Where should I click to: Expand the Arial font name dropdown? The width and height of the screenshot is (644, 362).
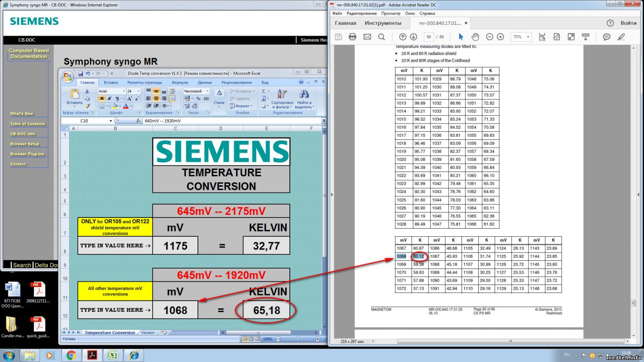(124, 91)
